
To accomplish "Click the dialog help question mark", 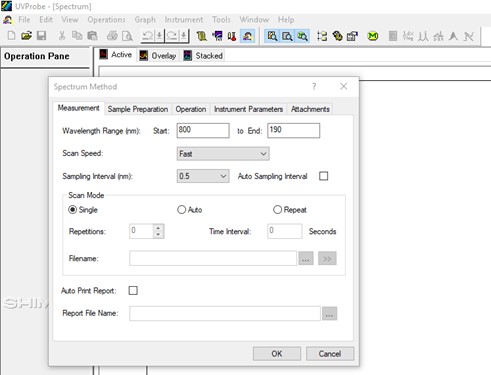I will click(x=314, y=87).
